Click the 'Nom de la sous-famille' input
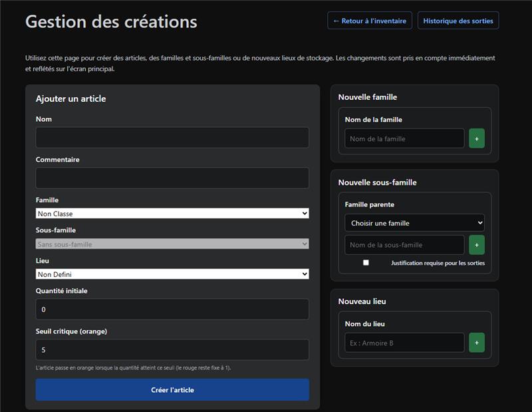 [x=404, y=245]
